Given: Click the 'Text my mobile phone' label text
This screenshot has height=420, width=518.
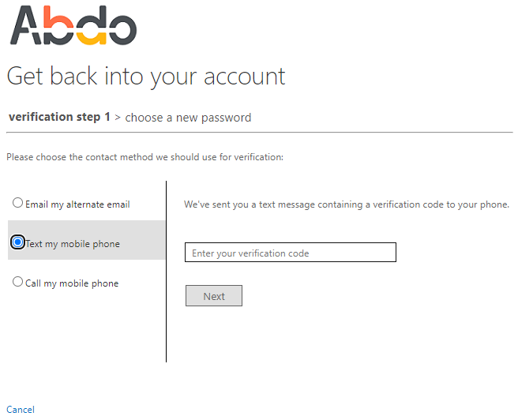Looking at the screenshot, I should click(x=73, y=244).
